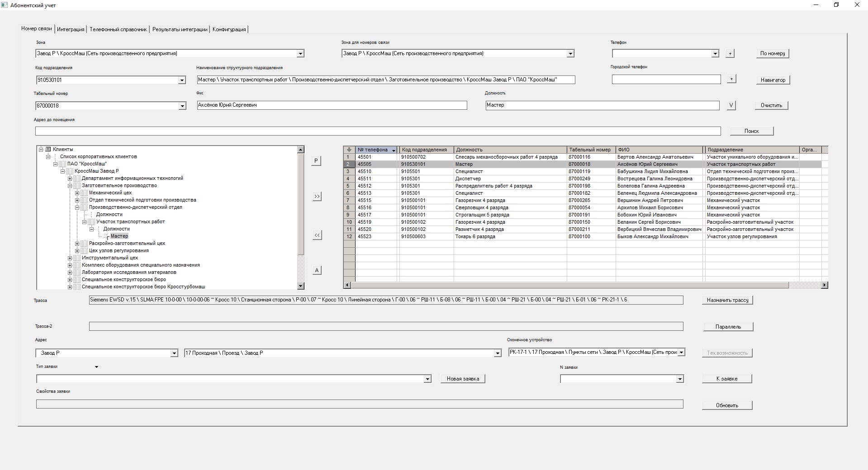Image resolution: width=868 pixels, height=470 pixels.
Task: Click the К заявке button
Action: point(727,379)
